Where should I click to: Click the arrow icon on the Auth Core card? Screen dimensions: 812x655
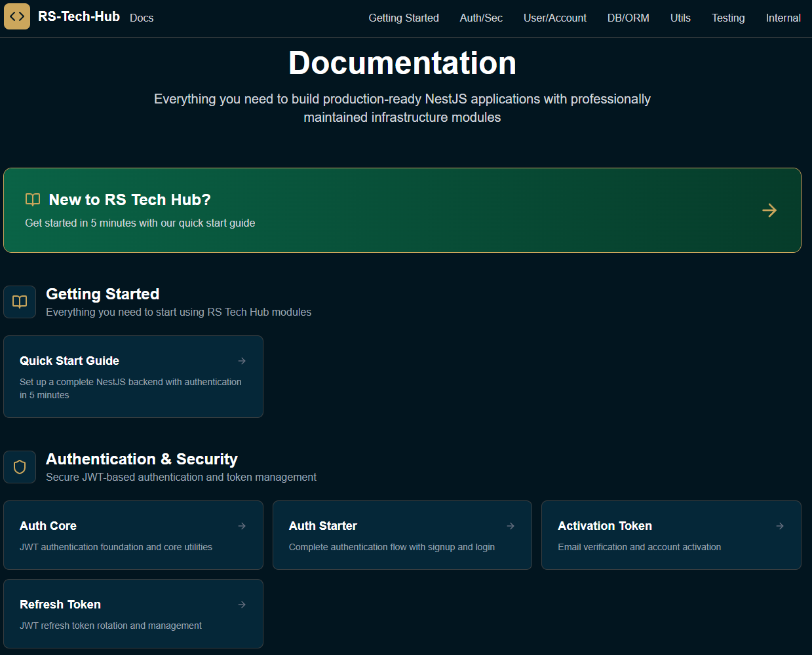tap(242, 525)
